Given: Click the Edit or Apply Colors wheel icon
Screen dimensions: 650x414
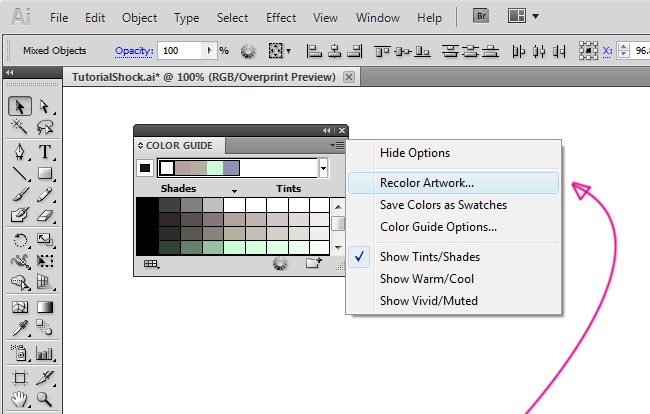Looking at the screenshot, I should coord(280,264).
